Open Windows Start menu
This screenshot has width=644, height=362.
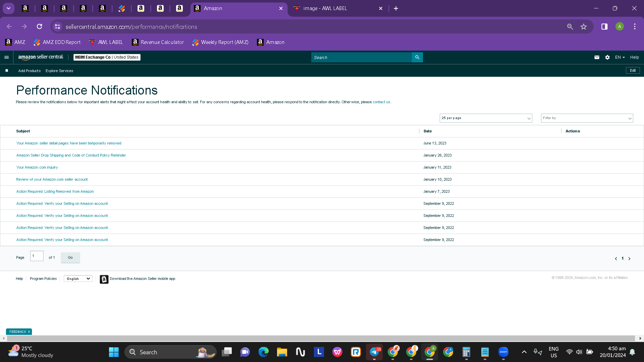point(114,352)
